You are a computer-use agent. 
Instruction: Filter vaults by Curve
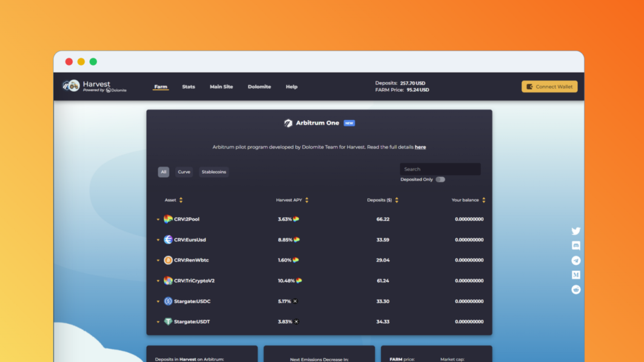point(184,172)
